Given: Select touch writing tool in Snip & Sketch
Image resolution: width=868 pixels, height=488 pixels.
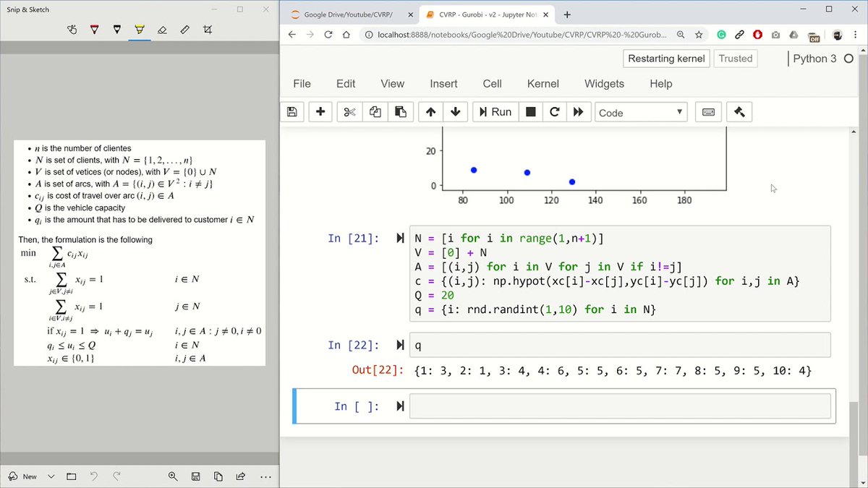Looking at the screenshot, I should [72, 30].
